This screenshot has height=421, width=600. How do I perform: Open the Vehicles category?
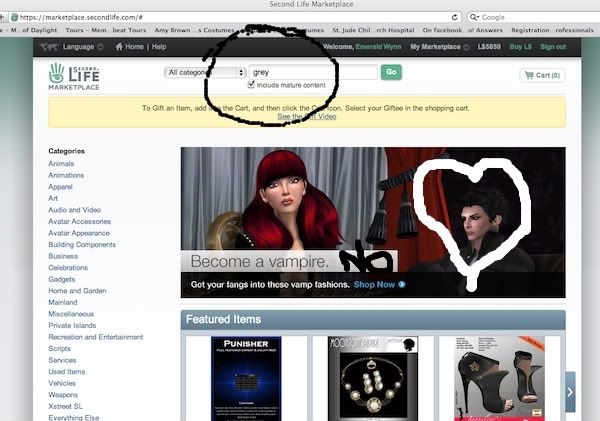[x=62, y=383]
